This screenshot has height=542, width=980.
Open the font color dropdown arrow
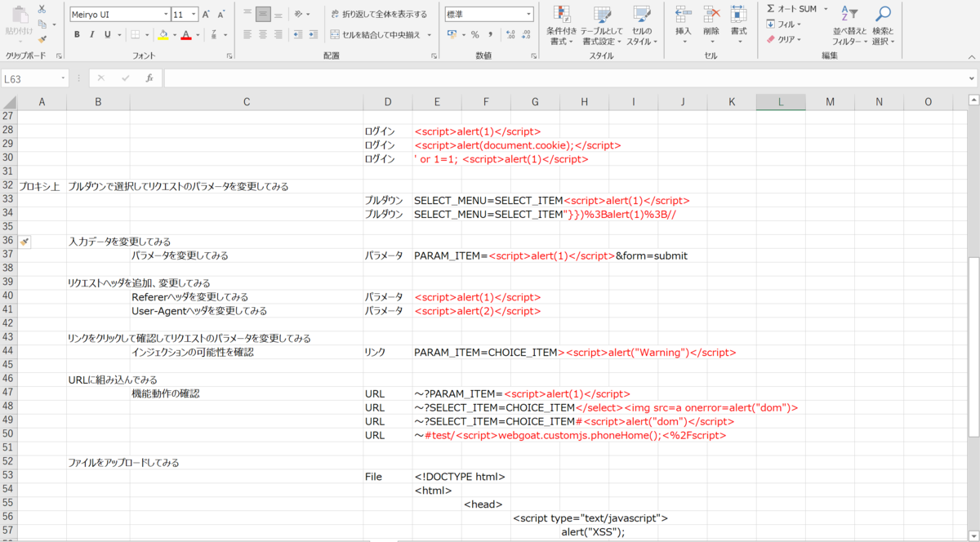tap(198, 35)
